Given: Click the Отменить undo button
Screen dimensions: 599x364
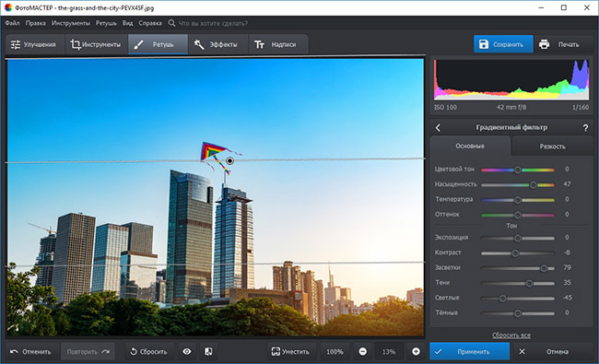Looking at the screenshot, I should (x=31, y=351).
